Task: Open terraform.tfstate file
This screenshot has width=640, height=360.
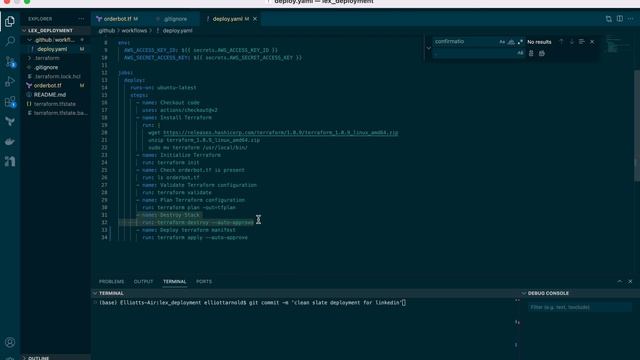Action: click(x=55, y=104)
